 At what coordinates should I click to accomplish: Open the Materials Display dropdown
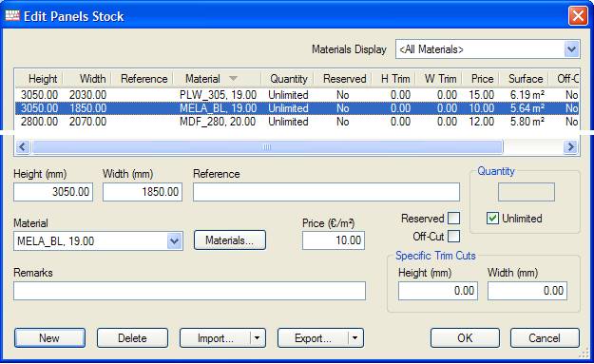click(x=571, y=49)
